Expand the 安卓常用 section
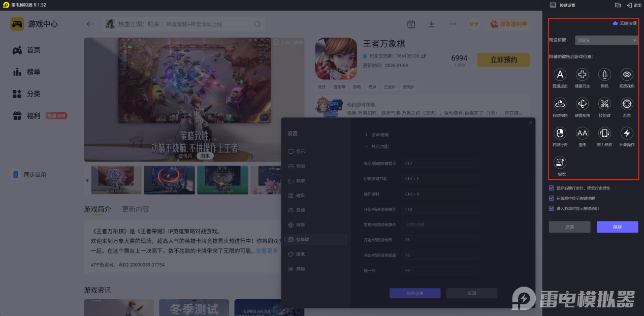Viewport: 644px width, 316px height. [377, 135]
